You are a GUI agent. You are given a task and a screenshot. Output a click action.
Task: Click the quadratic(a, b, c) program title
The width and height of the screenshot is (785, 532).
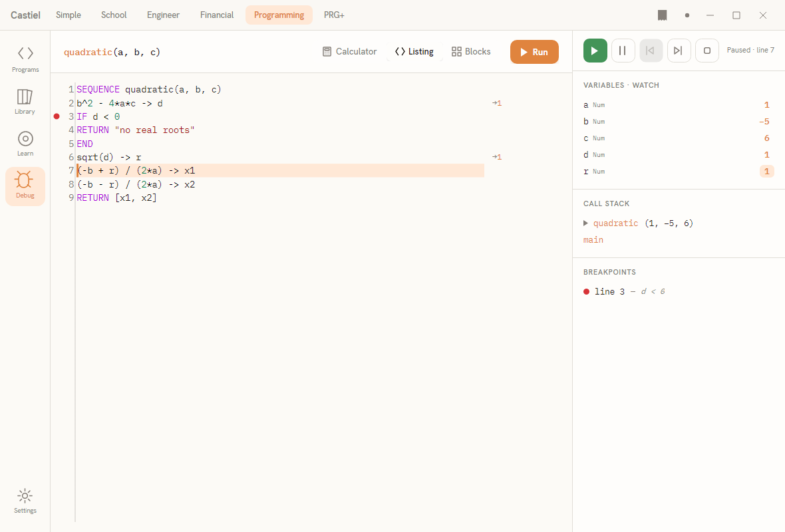click(112, 52)
